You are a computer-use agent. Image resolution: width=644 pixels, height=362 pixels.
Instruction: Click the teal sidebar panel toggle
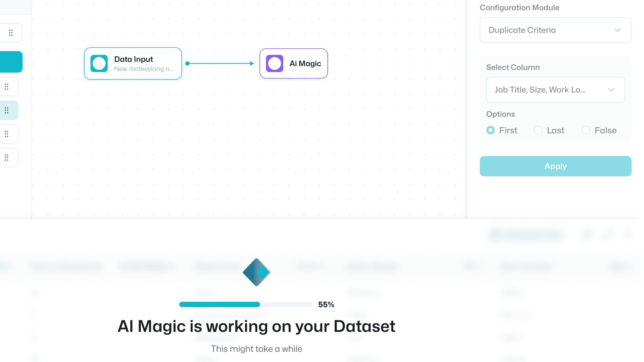tap(10, 62)
